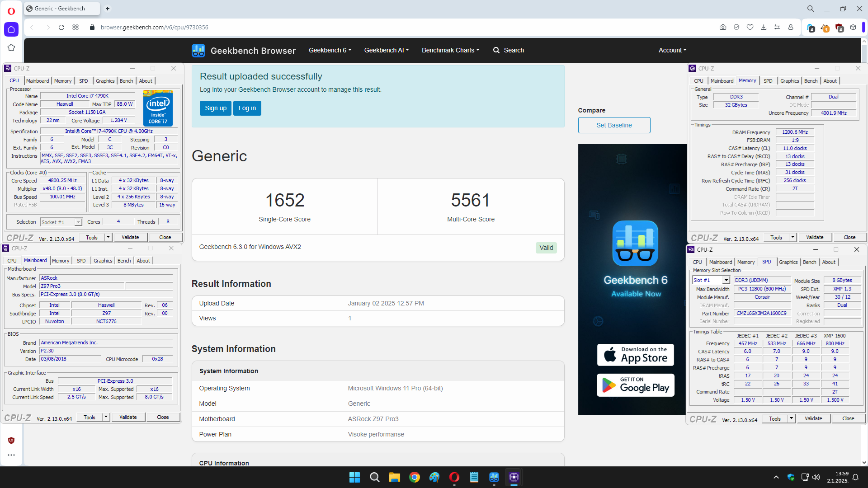Viewport: 868px width, 488px height.
Task: Expand Tools arrow in Mainboard window
Action: click(x=106, y=417)
